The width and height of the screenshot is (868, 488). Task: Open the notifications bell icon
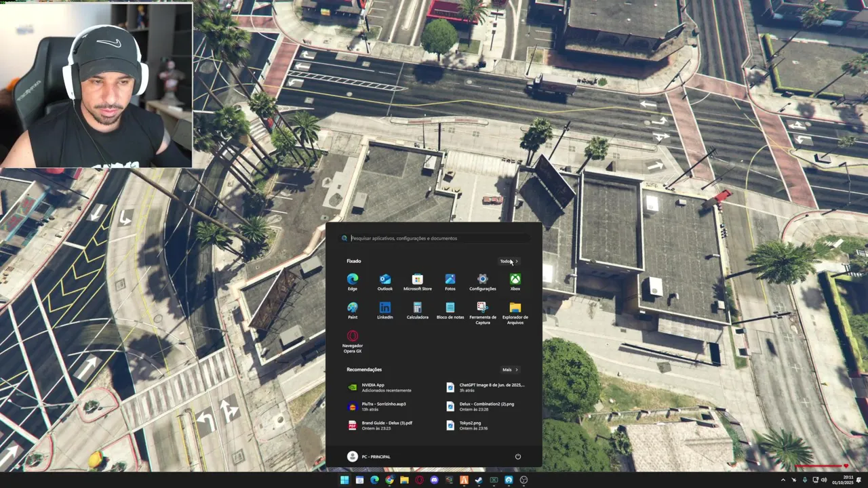tap(859, 480)
